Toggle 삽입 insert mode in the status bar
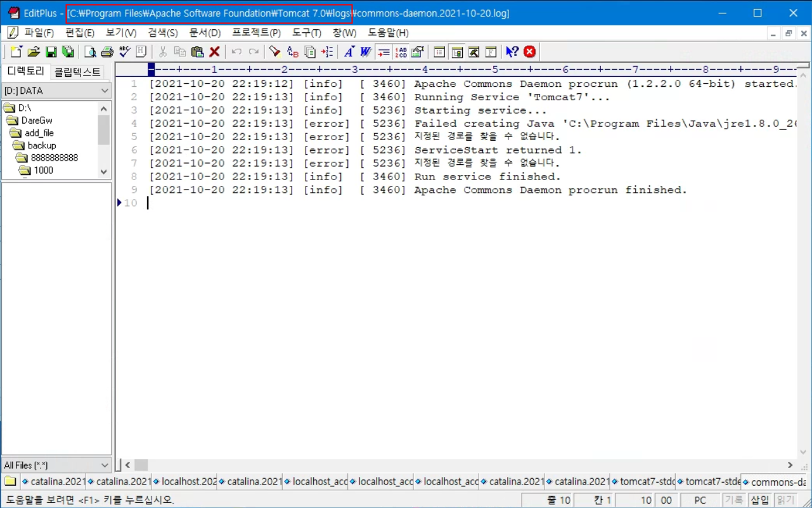 click(759, 500)
